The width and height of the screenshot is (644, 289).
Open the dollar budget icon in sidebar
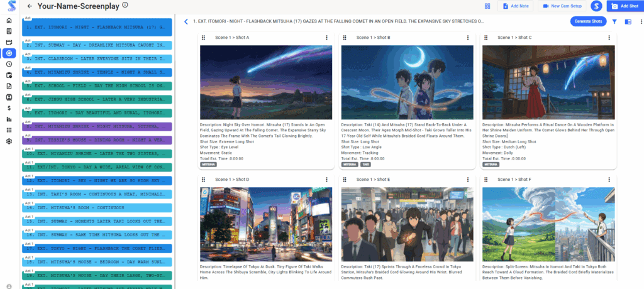[9, 108]
